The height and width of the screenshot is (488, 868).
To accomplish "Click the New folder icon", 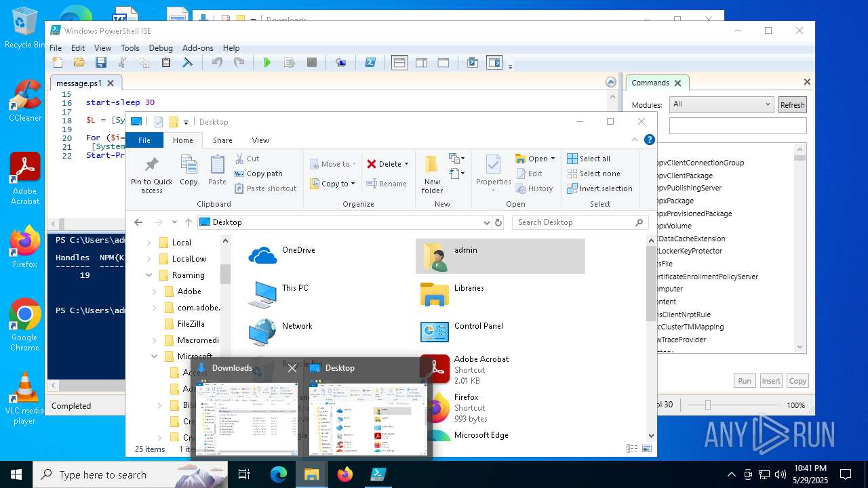I will pyautogui.click(x=432, y=174).
